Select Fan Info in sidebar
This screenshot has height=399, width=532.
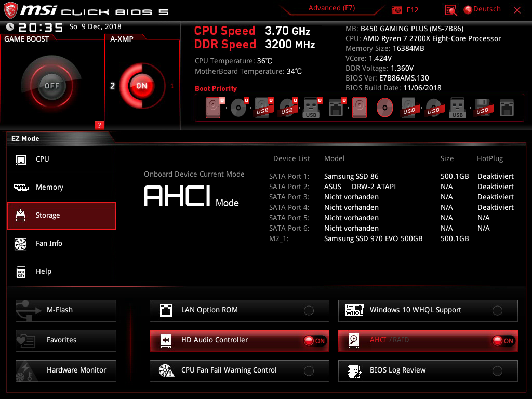61,244
